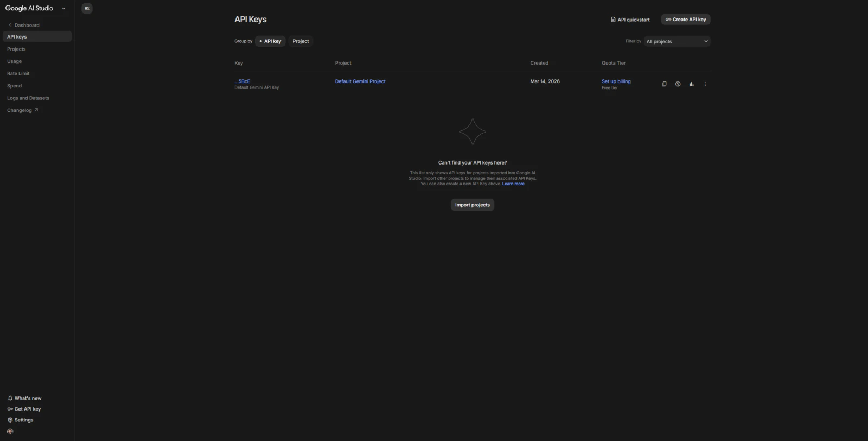
Task: Open Rate Limit page
Action: coord(18,73)
